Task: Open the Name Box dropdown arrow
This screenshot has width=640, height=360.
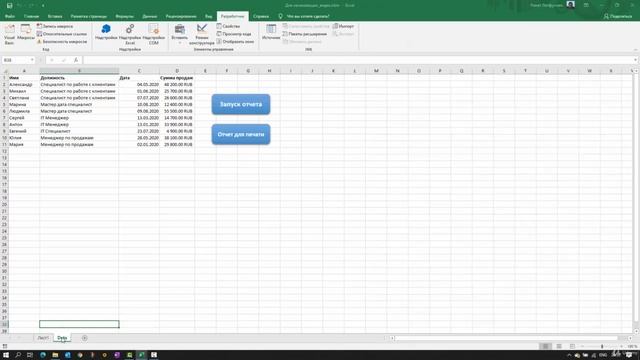Action: pyautogui.click(x=32, y=60)
